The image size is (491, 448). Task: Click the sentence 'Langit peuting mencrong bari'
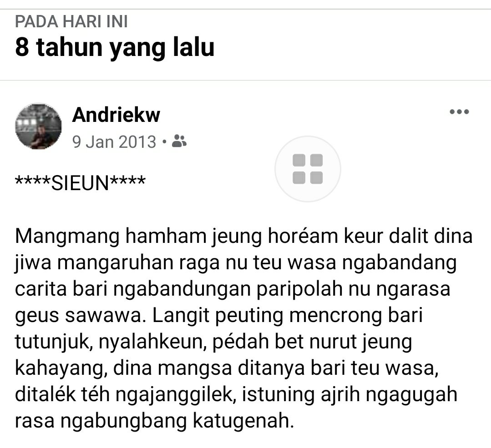[288, 315]
